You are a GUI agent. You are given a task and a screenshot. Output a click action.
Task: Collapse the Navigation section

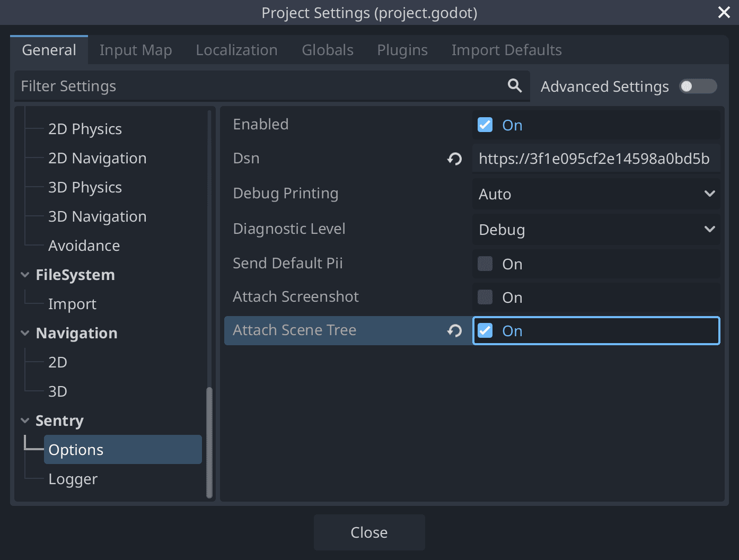point(25,332)
